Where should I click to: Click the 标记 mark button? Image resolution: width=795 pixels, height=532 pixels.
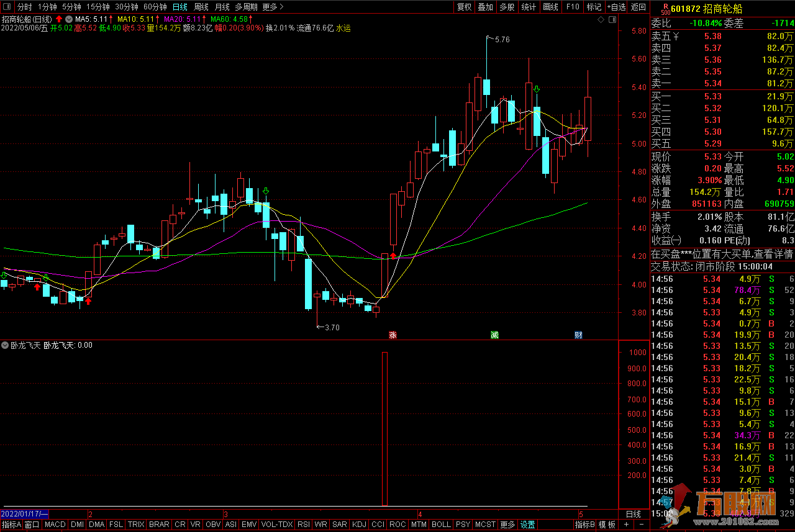coord(594,7)
